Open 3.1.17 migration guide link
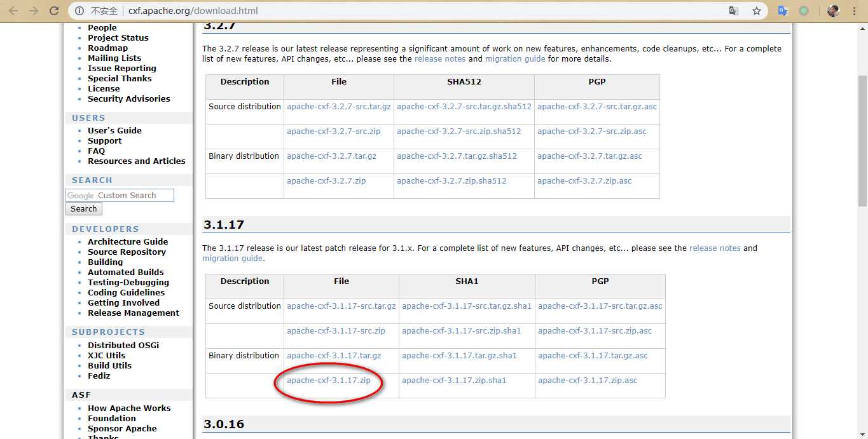The height and width of the screenshot is (439, 868). tap(232, 258)
